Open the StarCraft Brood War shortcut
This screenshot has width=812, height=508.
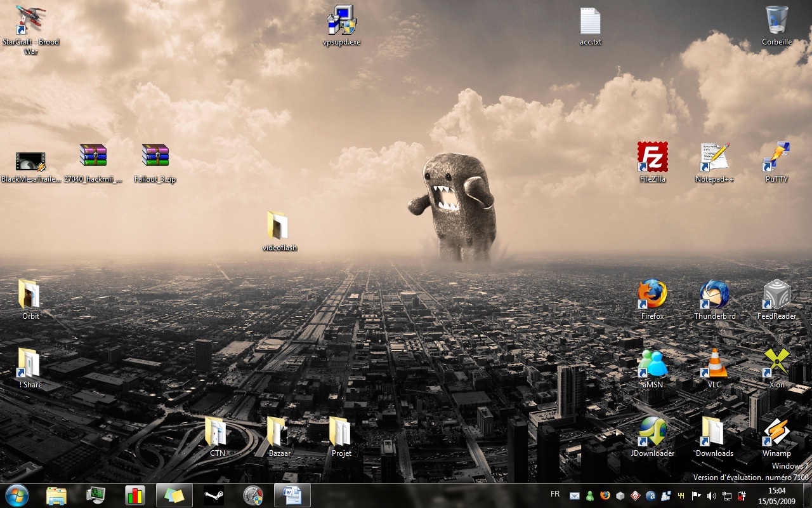click(30, 29)
